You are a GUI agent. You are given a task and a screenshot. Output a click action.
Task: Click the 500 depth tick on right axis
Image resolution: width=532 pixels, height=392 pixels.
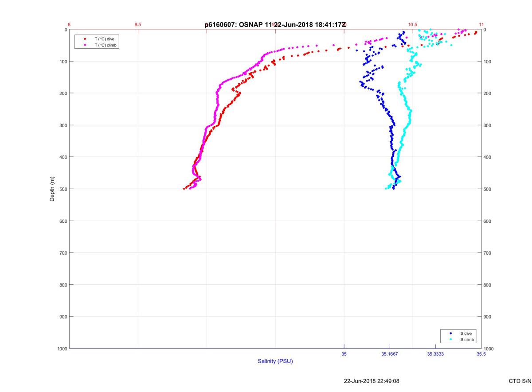coord(488,189)
